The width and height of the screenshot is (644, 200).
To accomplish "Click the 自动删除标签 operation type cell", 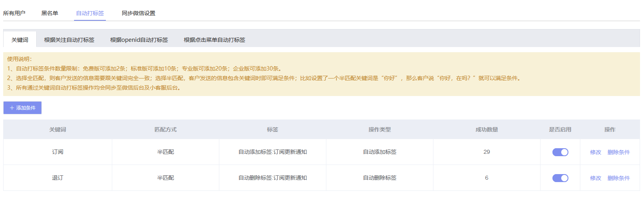I will [380, 178].
